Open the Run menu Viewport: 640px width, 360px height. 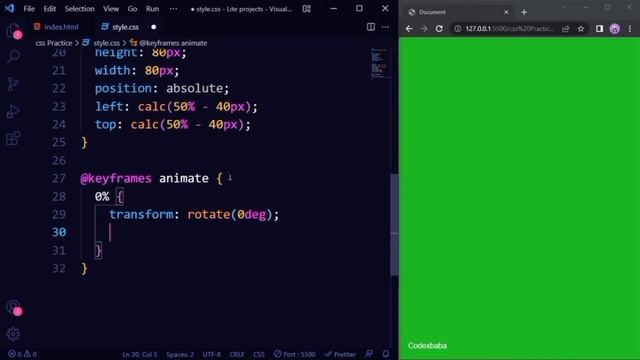(x=152, y=9)
